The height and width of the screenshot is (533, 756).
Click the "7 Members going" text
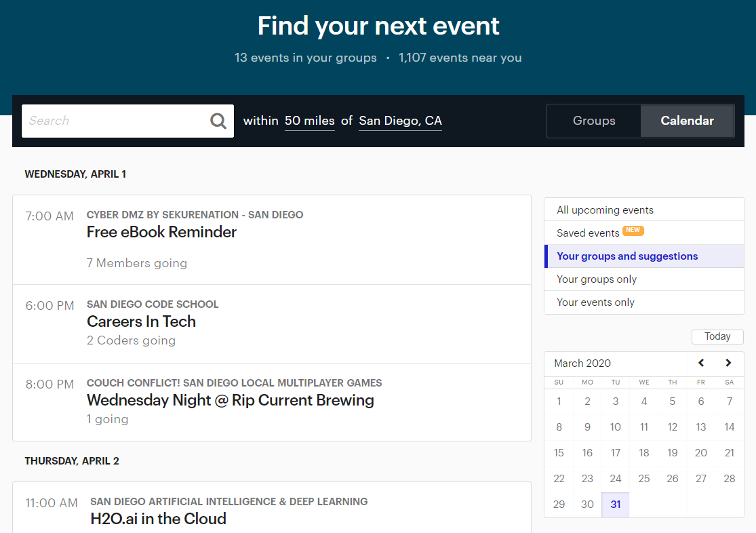pyautogui.click(x=137, y=263)
